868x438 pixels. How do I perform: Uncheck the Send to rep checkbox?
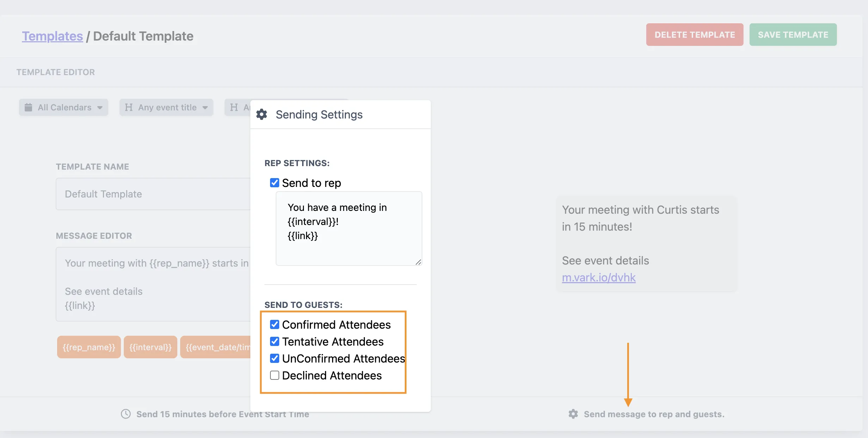click(274, 183)
